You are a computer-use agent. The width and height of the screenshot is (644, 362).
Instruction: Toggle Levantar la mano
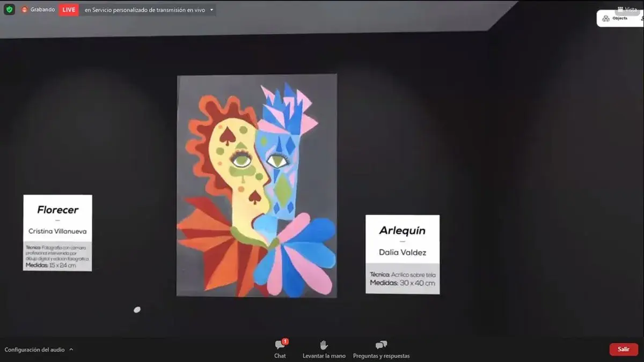[324, 349]
